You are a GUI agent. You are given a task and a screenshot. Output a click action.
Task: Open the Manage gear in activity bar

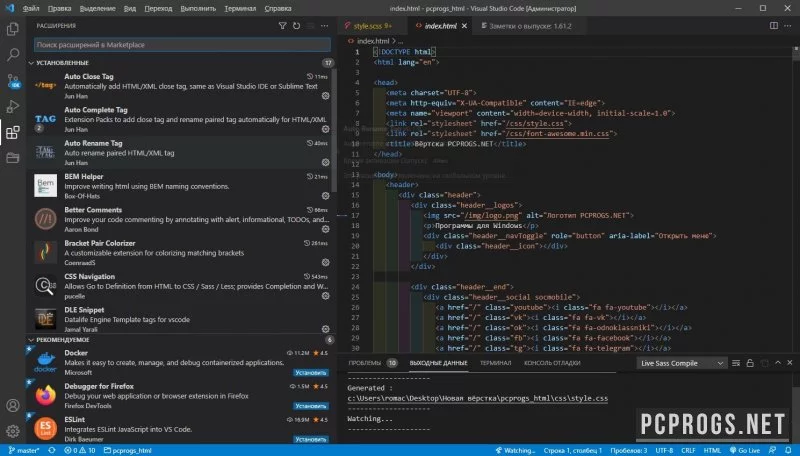pos(13,431)
